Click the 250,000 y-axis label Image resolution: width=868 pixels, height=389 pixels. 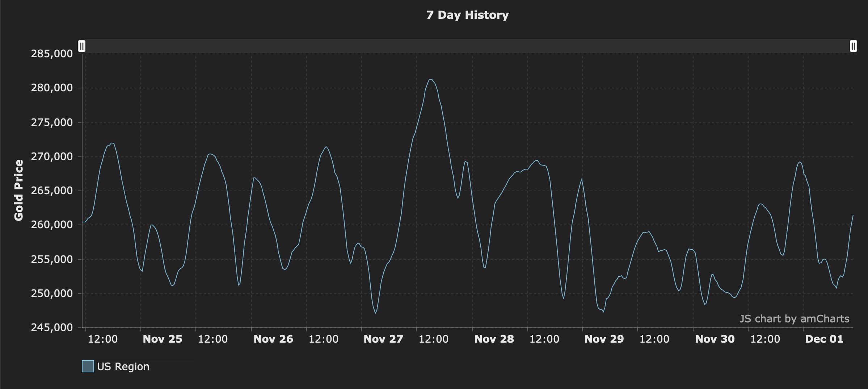pyautogui.click(x=52, y=293)
